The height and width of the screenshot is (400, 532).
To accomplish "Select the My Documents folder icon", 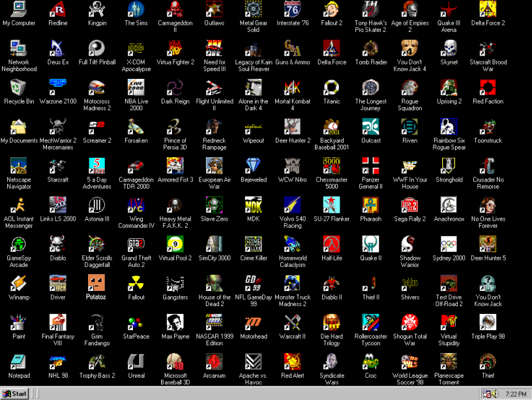I will 19,127.
